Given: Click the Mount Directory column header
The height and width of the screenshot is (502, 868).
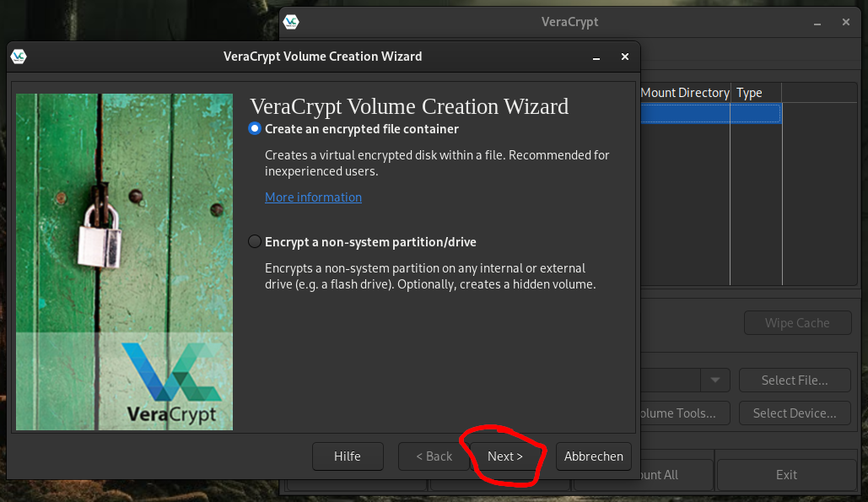Looking at the screenshot, I should tap(685, 93).
